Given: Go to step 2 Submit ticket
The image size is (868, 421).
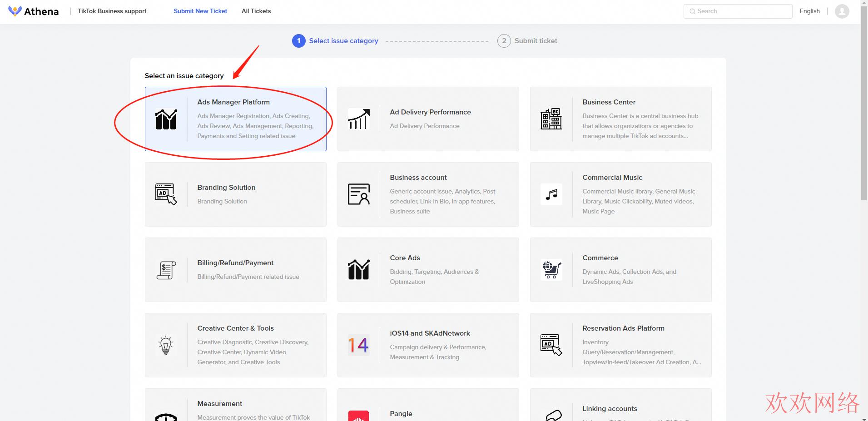Looking at the screenshot, I should click(x=527, y=41).
